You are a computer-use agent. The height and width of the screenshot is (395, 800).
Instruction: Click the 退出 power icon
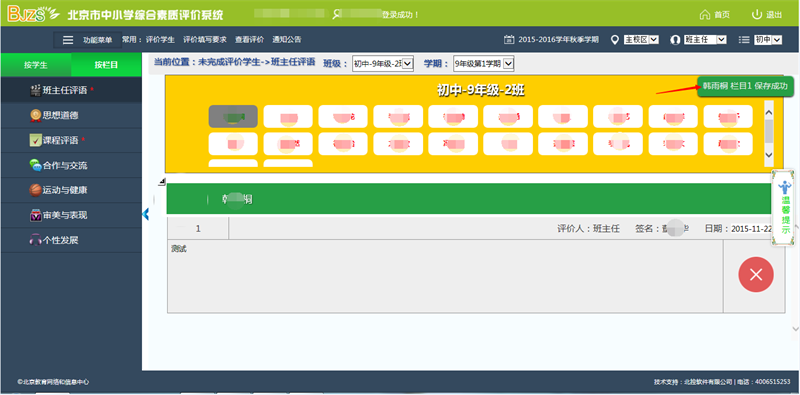tap(757, 14)
